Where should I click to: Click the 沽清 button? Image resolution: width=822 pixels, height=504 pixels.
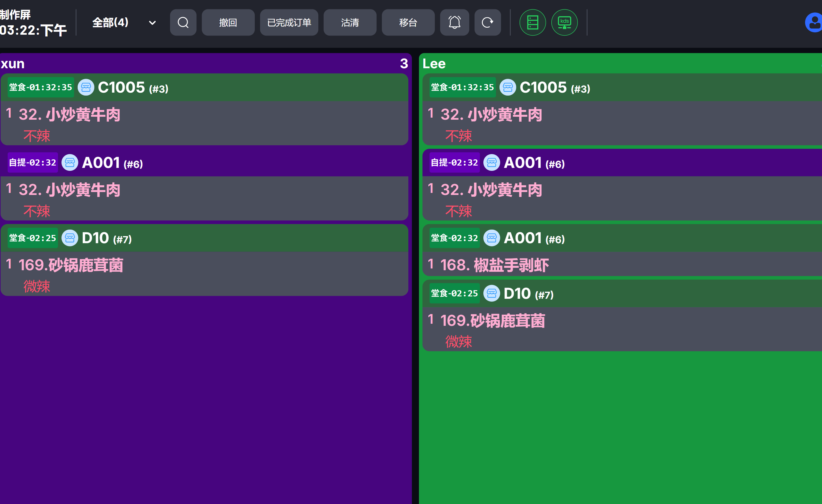click(x=350, y=22)
